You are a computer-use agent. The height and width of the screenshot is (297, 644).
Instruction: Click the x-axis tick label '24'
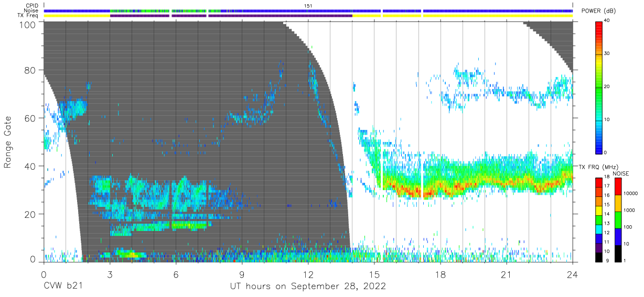point(572,274)
